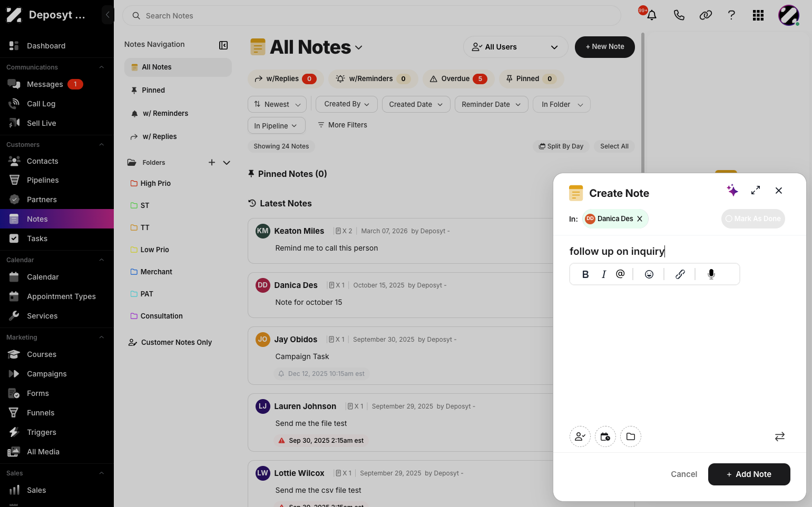Open the apps grid icon
Image resolution: width=812 pixels, height=507 pixels.
758,15
